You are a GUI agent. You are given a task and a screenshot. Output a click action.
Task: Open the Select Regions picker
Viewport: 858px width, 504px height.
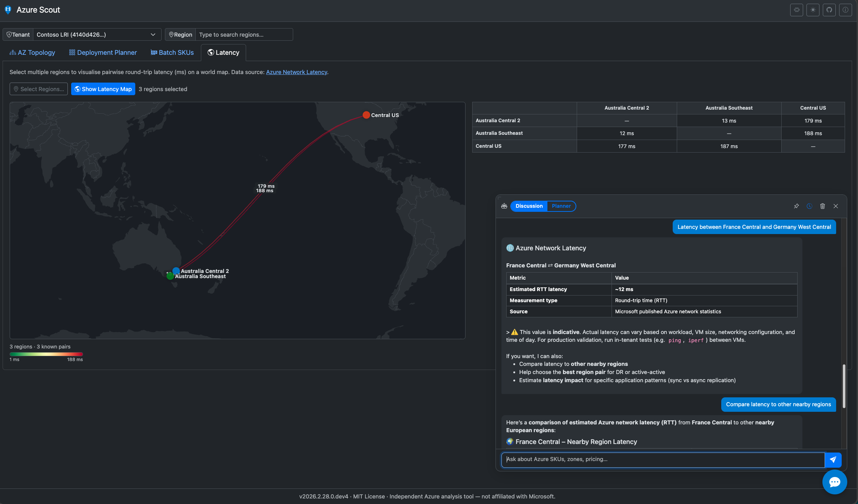(39, 89)
